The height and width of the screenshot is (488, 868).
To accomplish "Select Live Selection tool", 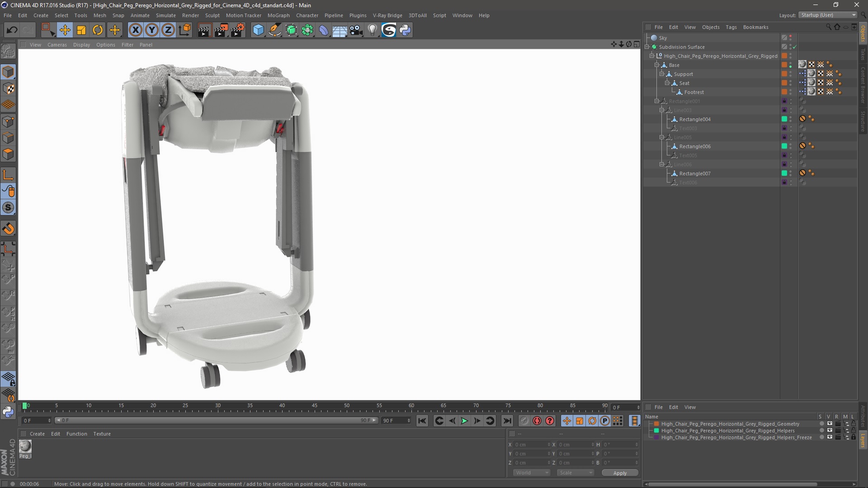I will coord(48,30).
